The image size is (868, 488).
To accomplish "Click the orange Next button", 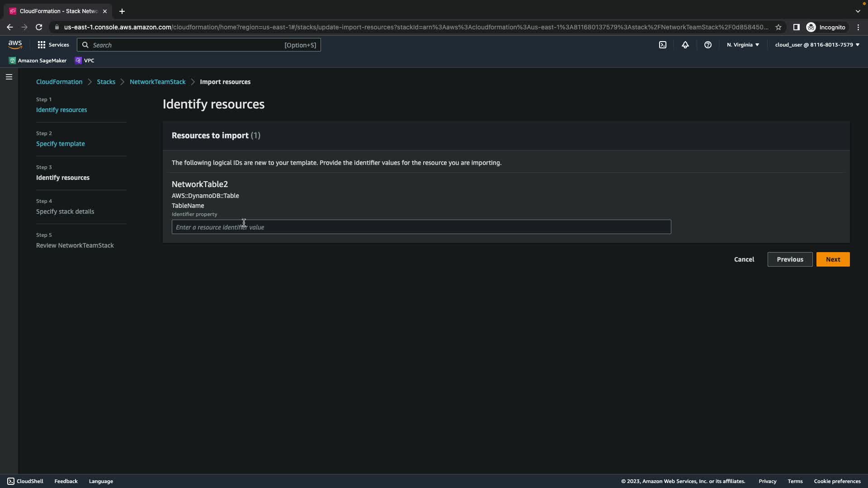I will (x=833, y=259).
